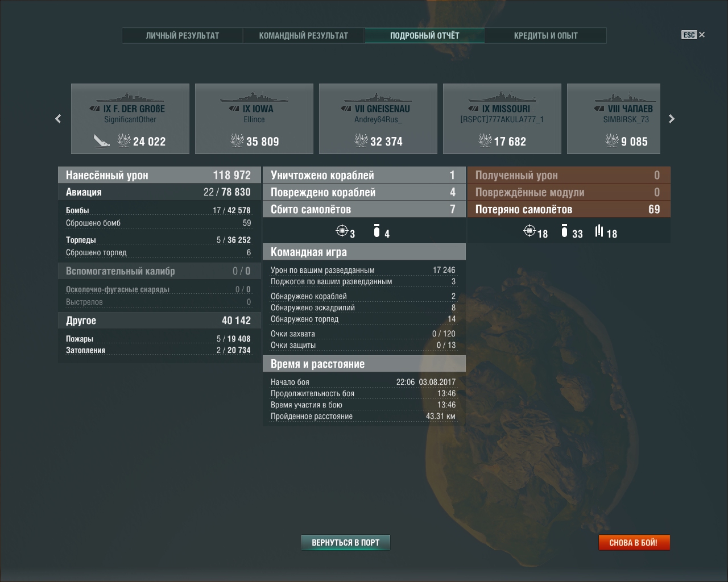Switch to the Личный результат tab
This screenshot has height=582, width=728.
(182, 36)
